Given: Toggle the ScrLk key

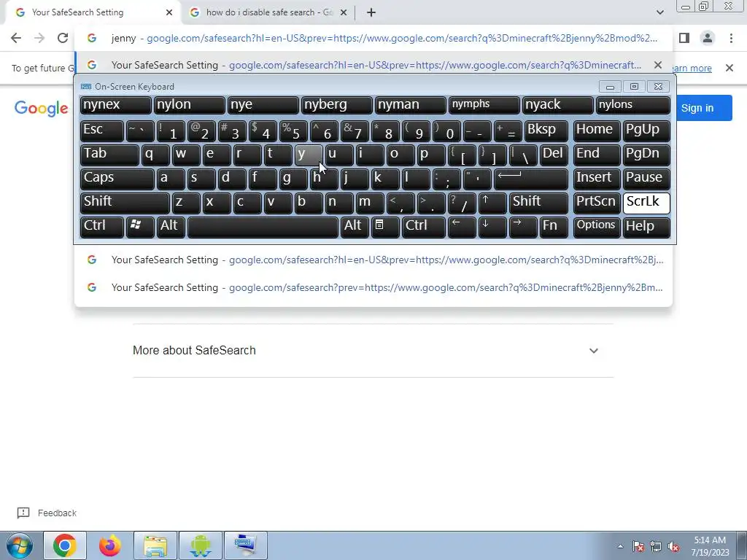Looking at the screenshot, I should pos(646,203).
